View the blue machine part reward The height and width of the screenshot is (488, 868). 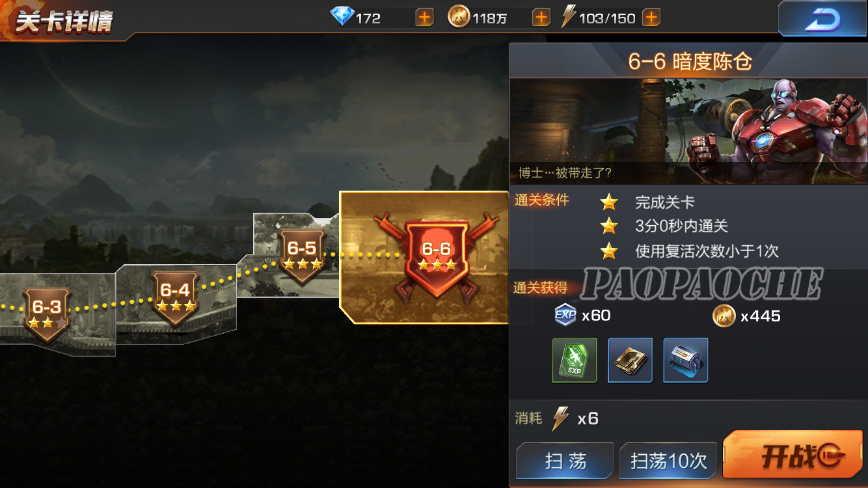tap(686, 360)
